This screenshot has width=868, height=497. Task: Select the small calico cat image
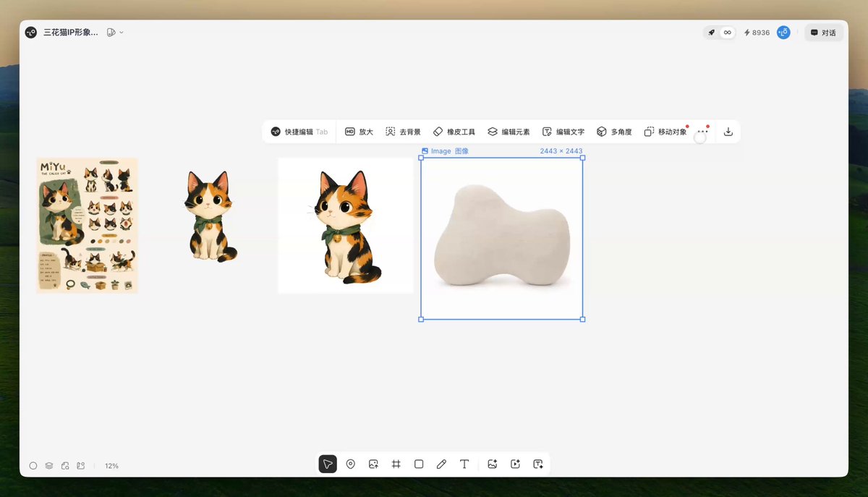tap(209, 216)
